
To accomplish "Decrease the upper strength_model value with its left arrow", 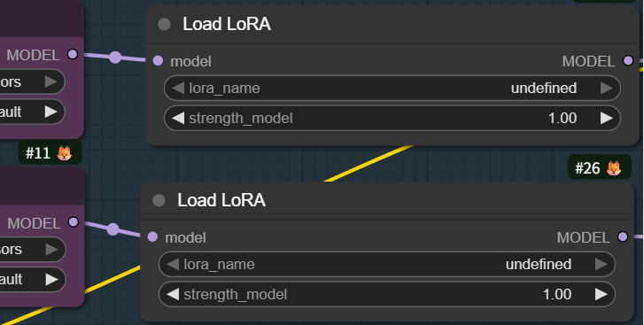I will tap(178, 118).
